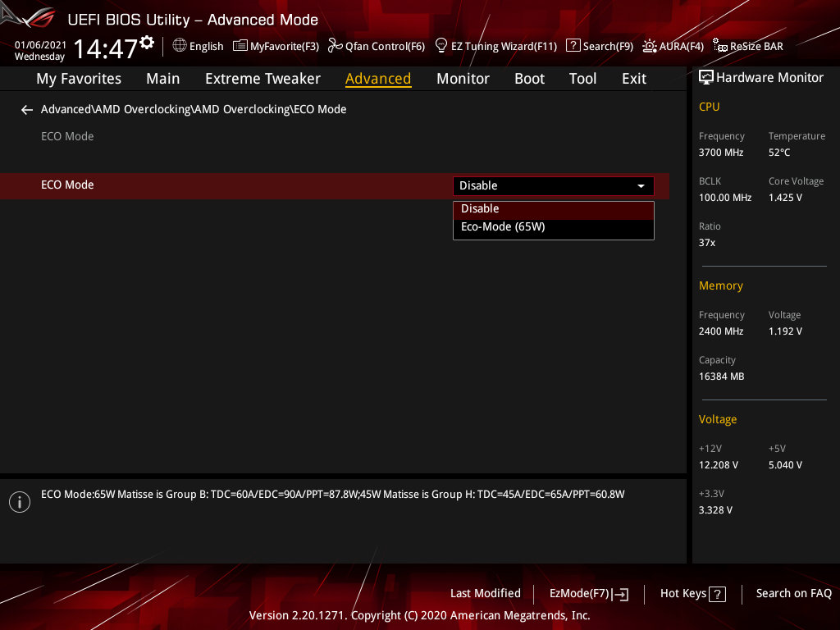The height and width of the screenshot is (630, 840).
Task: Click the 01/06/2021 date text
Action: click(x=40, y=45)
